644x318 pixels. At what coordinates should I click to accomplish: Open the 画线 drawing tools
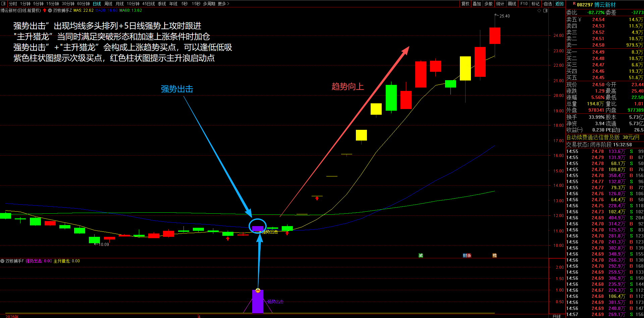(512, 4)
